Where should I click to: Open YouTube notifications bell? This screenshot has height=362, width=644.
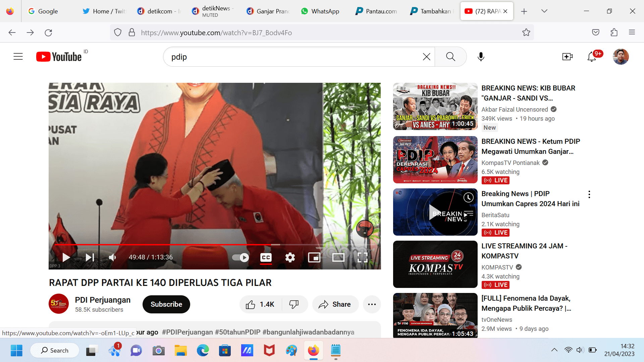592,57
